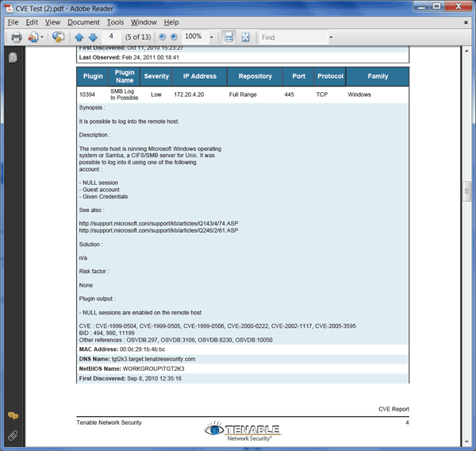
Task: Click the Collaborate/share tool icon
Action: pyautogui.click(x=58, y=37)
